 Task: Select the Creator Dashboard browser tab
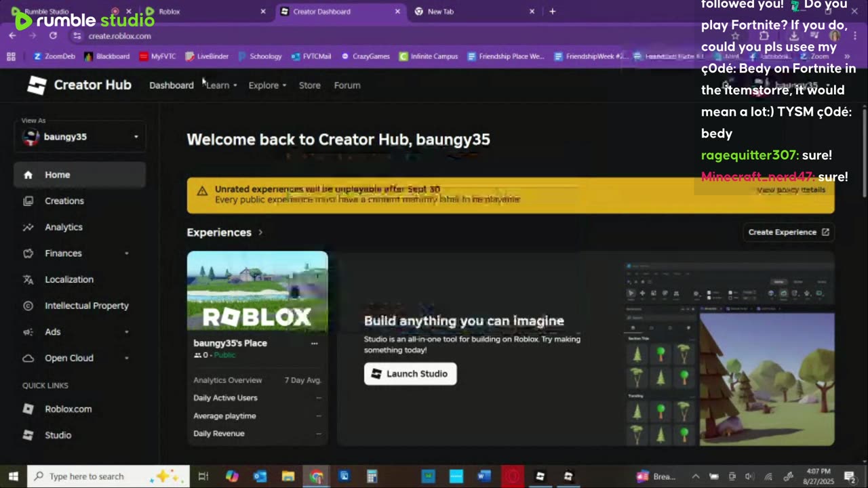340,12
